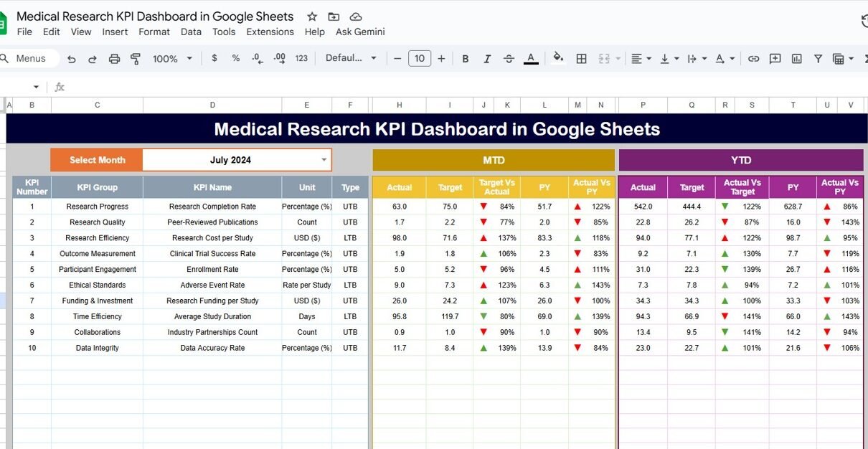Click the increase font size plus button
The width and height of the screenshot is (868, 449).
coord(441,59)
